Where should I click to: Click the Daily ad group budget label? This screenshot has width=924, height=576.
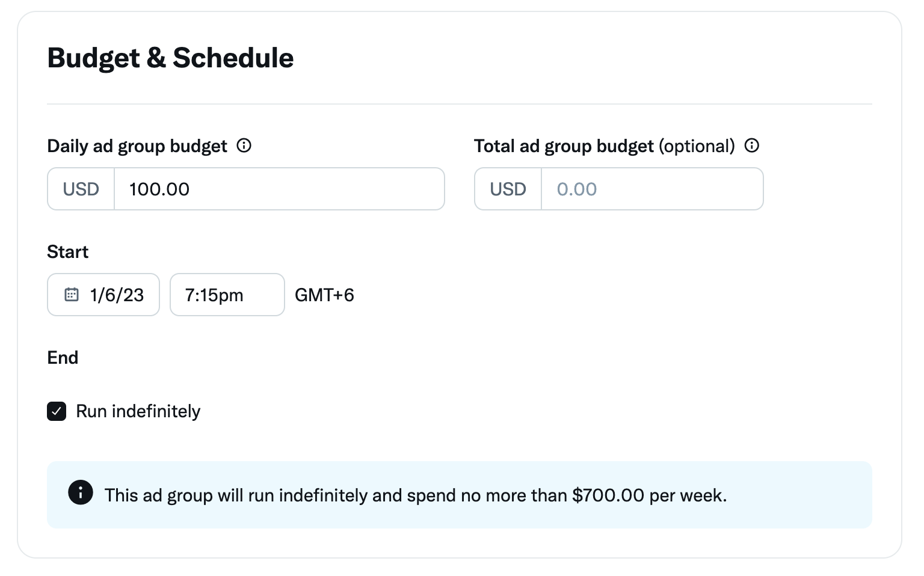point(137,146)
